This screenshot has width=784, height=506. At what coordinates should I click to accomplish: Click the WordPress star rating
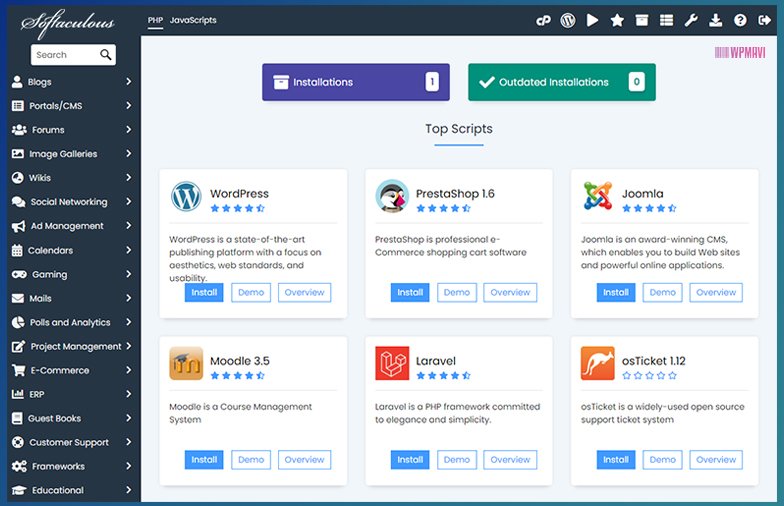pyautogui.click(x=238, y=208)
